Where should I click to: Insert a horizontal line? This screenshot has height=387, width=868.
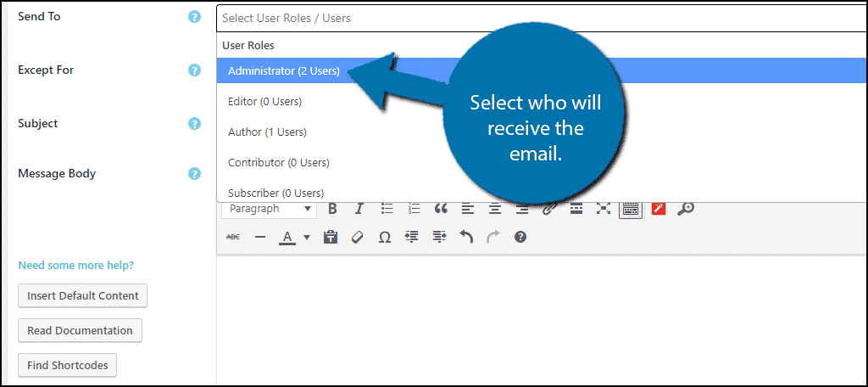pos(259,237)
